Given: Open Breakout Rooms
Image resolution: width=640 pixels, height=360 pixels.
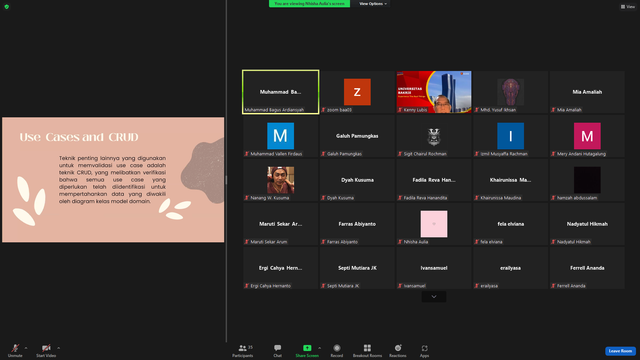Looking at the screenshot, I should coord(367,351).
